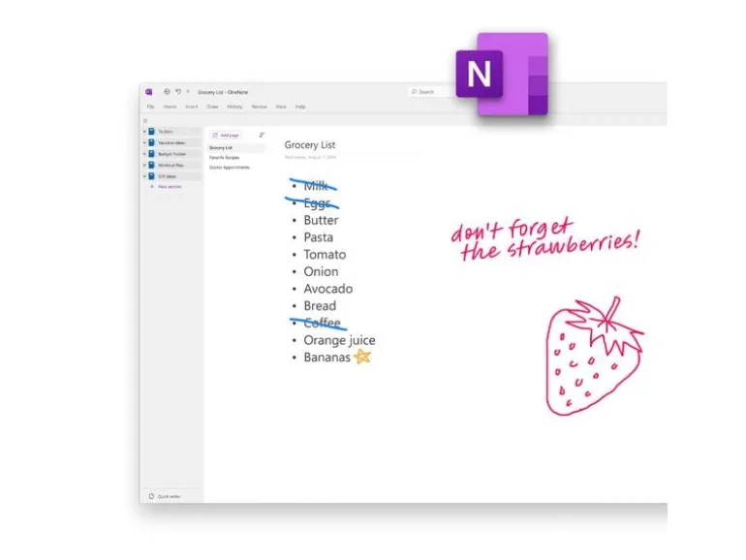Click the Tomato list item
Image resolution: width=746 pixels, height=560 pixels.
pos(325,255)
